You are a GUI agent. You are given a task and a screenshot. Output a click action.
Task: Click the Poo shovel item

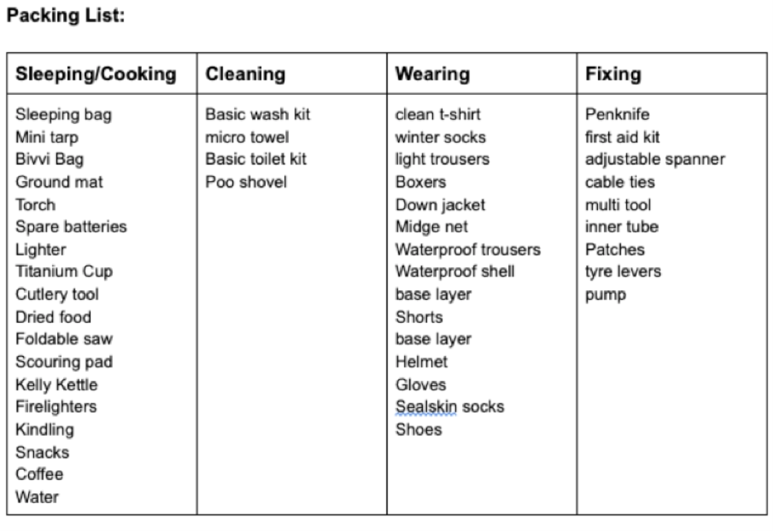pos(246,182)
